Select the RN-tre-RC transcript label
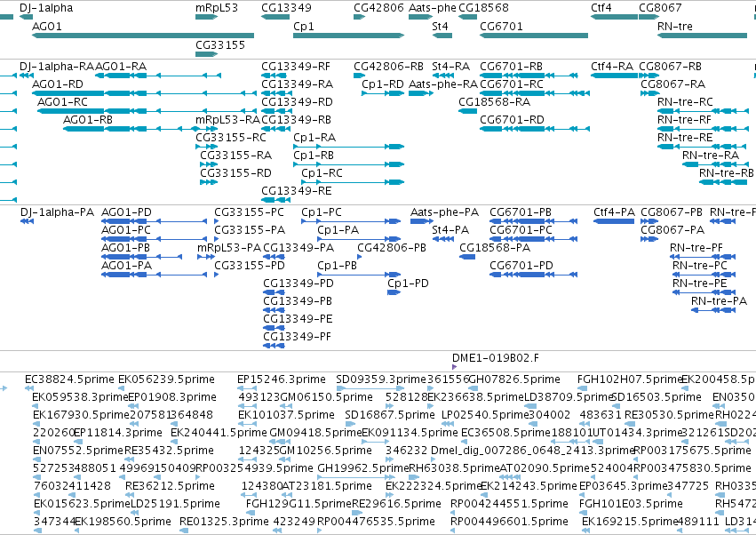This screenshot has height=535, width=756. coord(685,102)
